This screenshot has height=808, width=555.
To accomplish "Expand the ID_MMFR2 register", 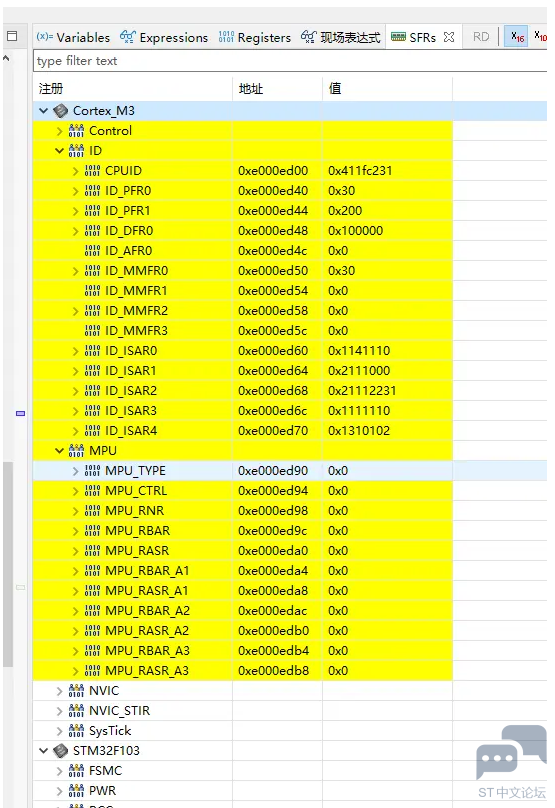I will (76, 311).
